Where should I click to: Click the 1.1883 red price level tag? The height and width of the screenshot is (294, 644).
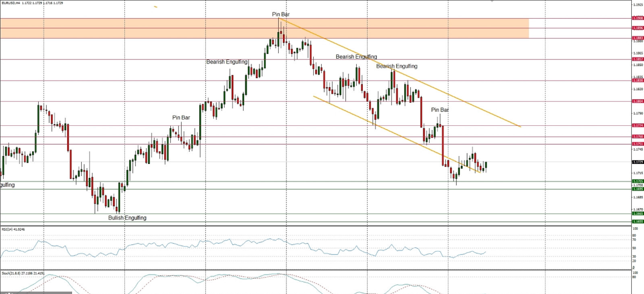point(637,39)
